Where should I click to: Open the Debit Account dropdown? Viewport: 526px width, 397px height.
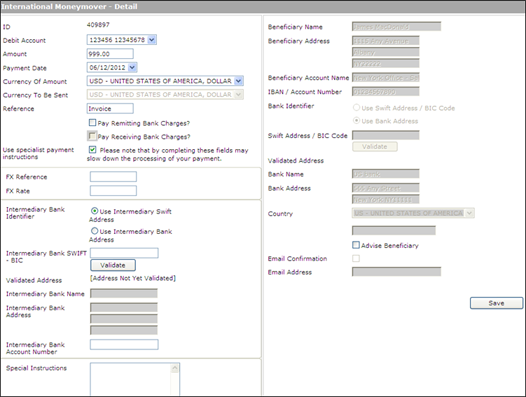click(121, 40)
